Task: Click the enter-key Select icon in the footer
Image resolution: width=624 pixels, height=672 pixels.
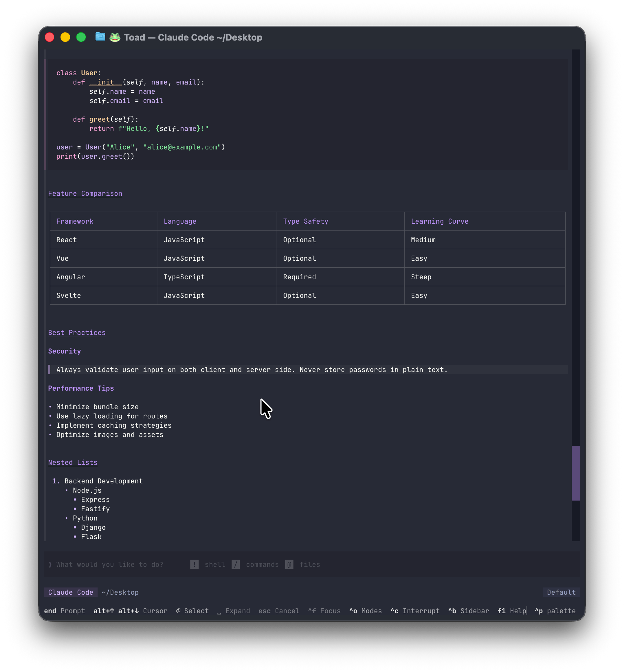Action: (x=178, y=611)
